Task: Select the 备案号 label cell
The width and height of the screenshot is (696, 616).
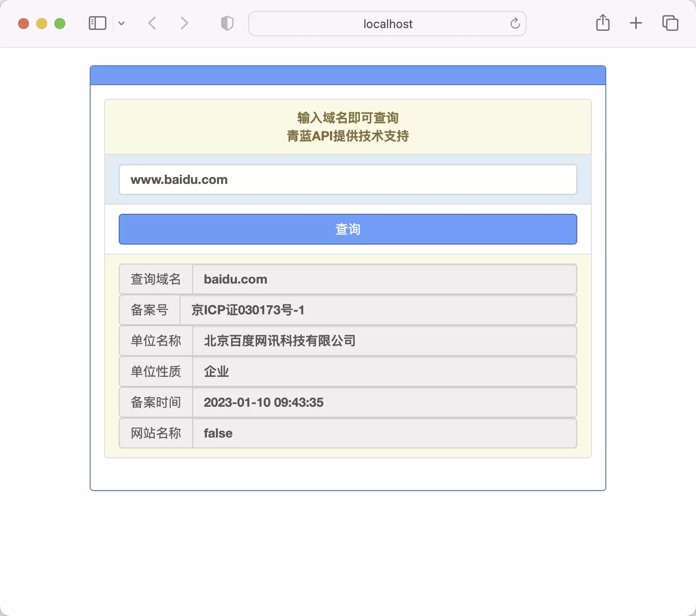Action: click(150, 310)
